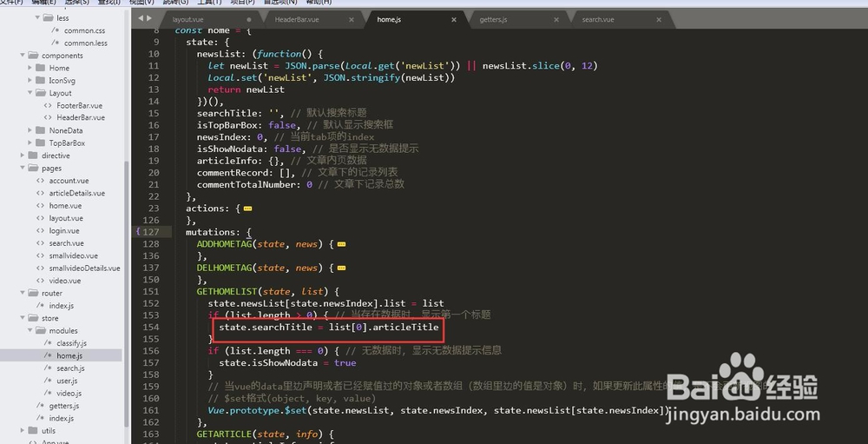Click the searchTitle property on line 15
Screen dimensions: 868x444
(x=227, y=114)
